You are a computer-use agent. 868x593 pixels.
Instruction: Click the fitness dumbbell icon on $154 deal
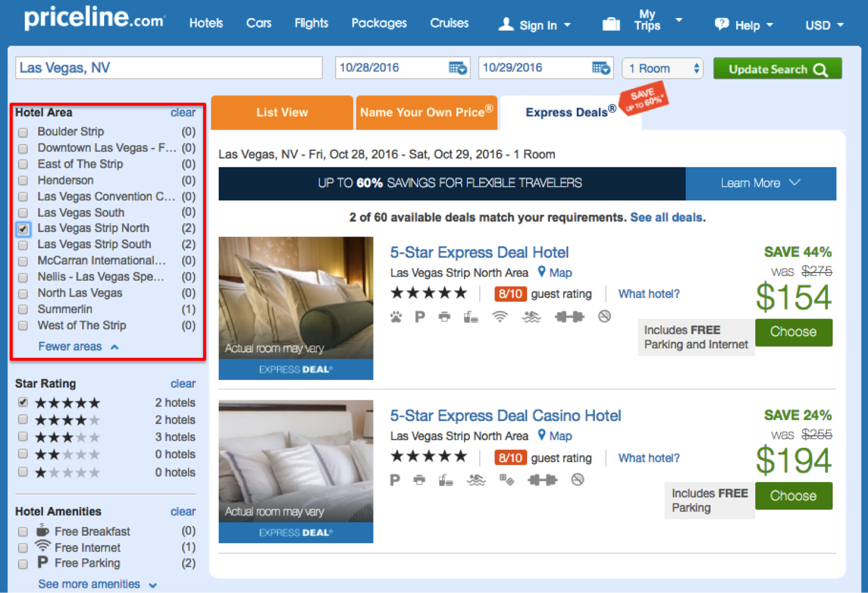pyautogui.click(x=569, y=316)
